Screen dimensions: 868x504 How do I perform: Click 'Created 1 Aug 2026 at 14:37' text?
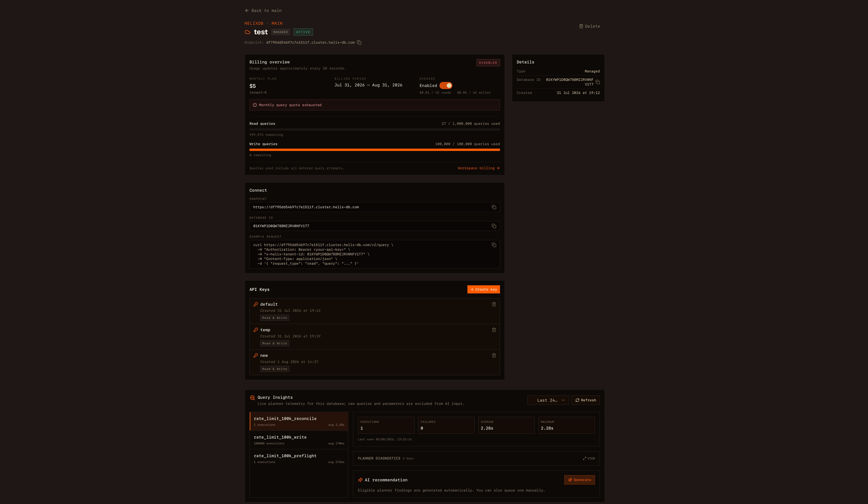(289, 362)
